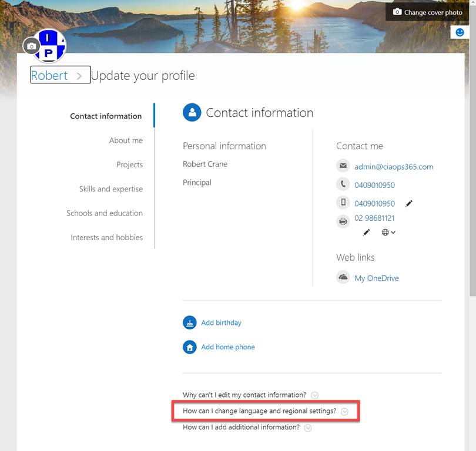Expand "Why can't I edit my contact information?"
This screenshot has width=476, height=451.
pos(315,395)
